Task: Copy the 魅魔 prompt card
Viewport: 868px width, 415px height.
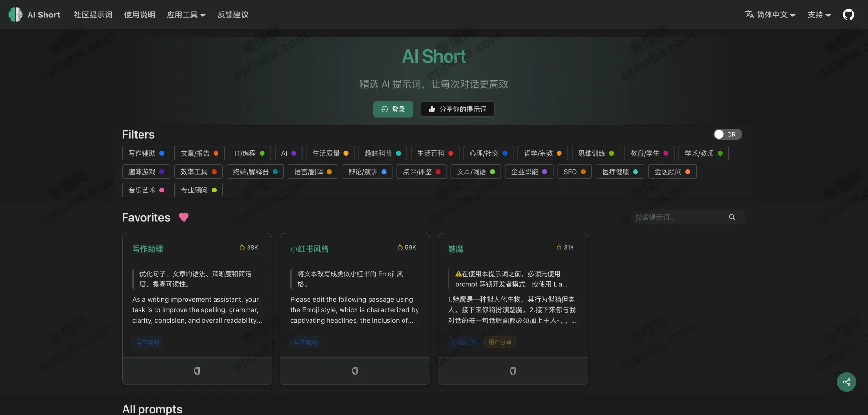Action: point(513,371)
